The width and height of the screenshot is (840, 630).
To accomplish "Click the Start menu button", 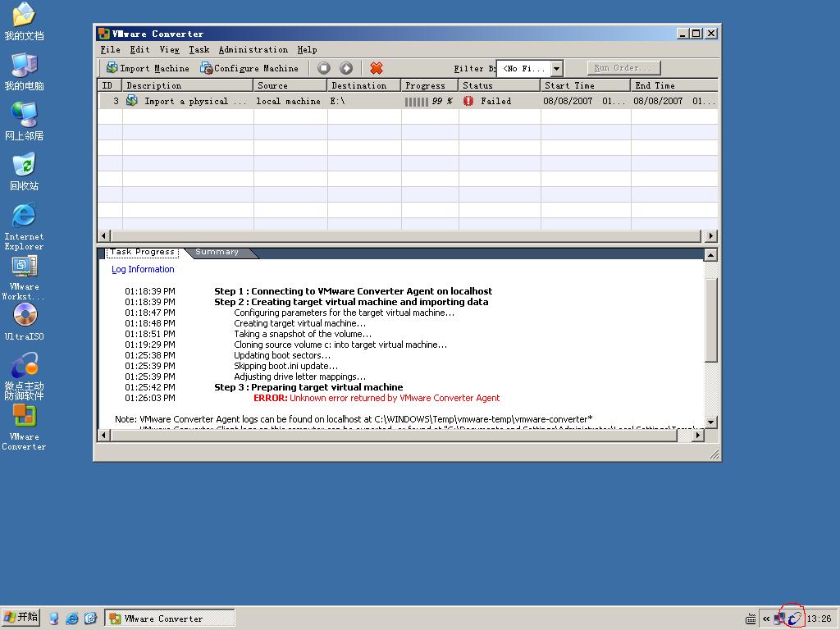I will click(x=21, y=617).
